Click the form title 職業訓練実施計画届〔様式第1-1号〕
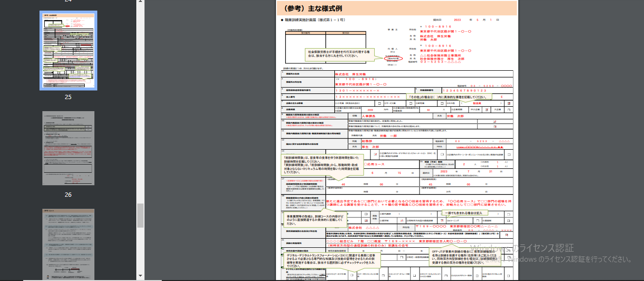644x281 pixels. pyautogui.click(x=315, y=21)
